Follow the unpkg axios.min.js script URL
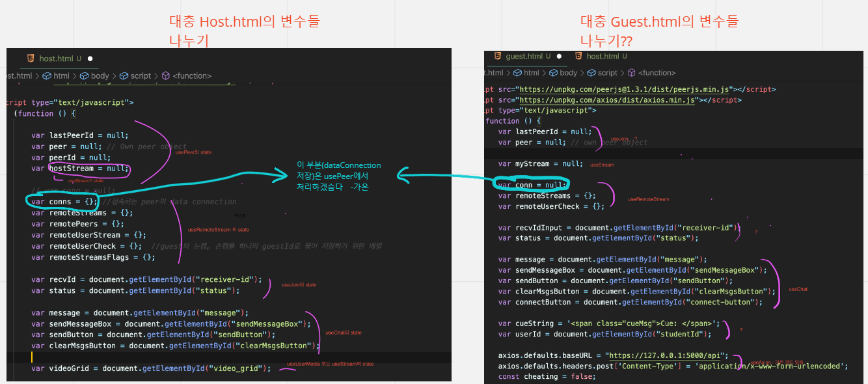Screen dimensions: 868x384 point(607,100)
